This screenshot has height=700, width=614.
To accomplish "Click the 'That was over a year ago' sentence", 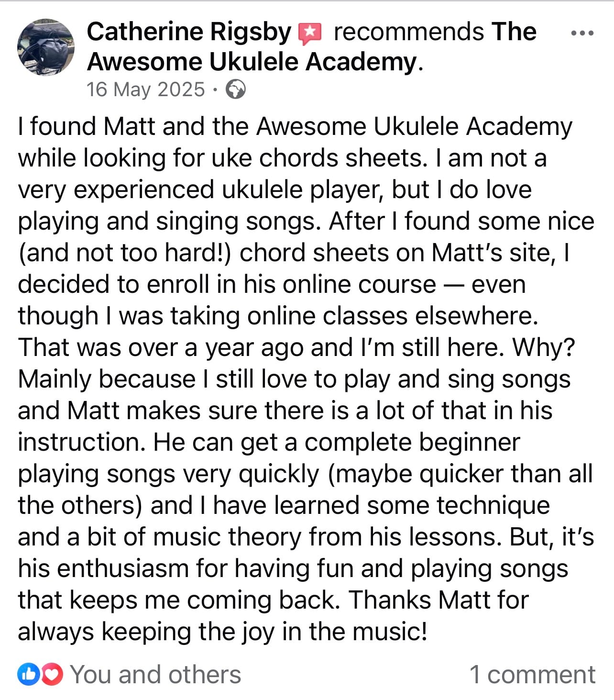I will click(161, 348).
